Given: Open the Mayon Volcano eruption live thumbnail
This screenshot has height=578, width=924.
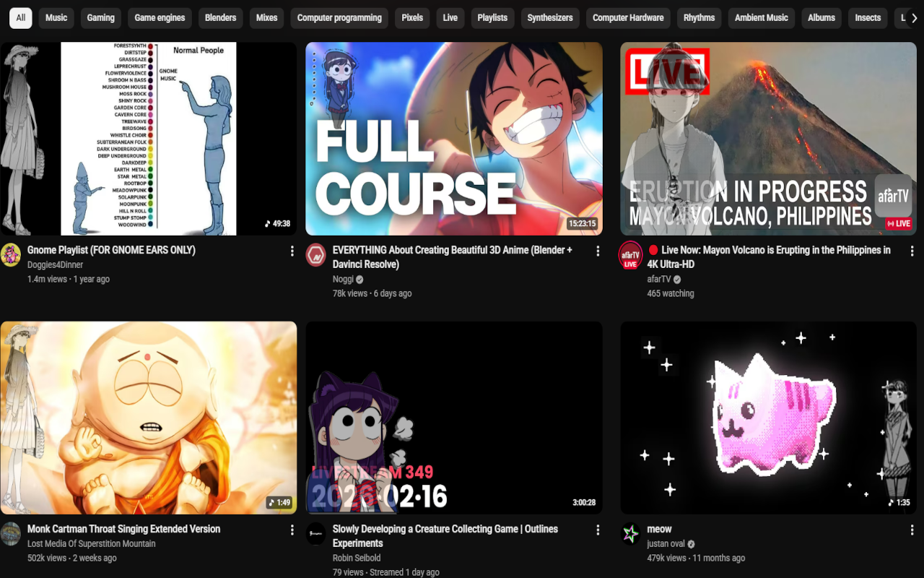Looking at the screenshot, I should [769, 139].
